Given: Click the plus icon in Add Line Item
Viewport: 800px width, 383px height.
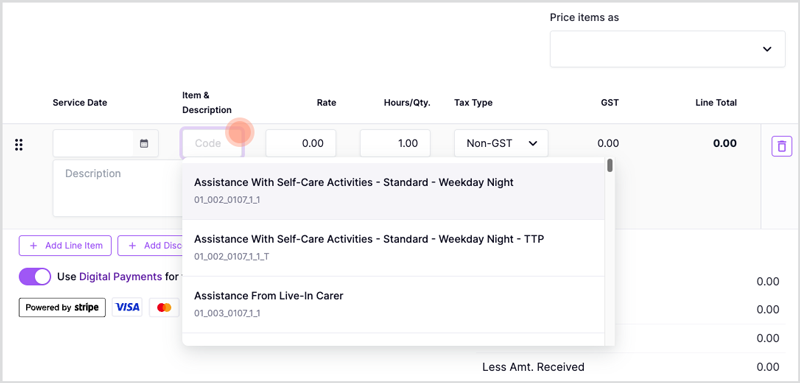Looking at the screenshot, I should [34, 246].
